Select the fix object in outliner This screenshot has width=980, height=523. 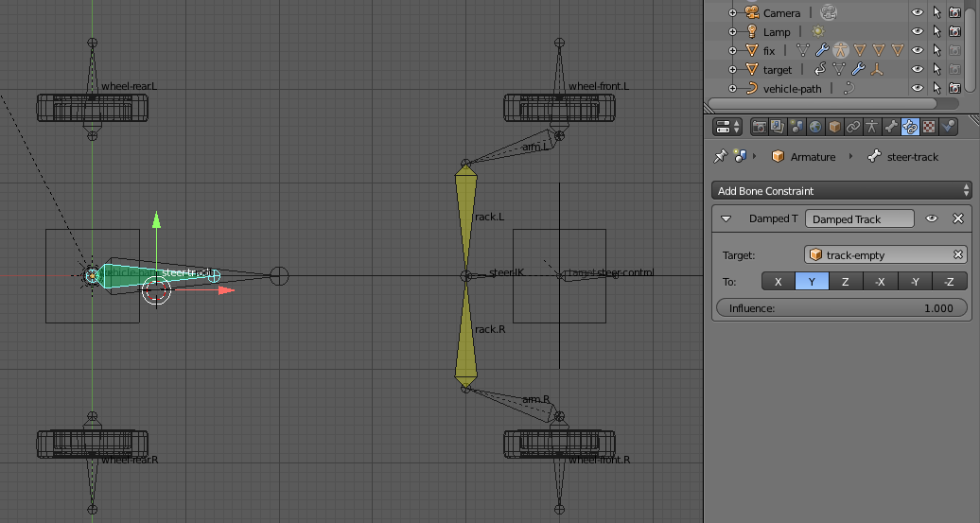(769, 50)
